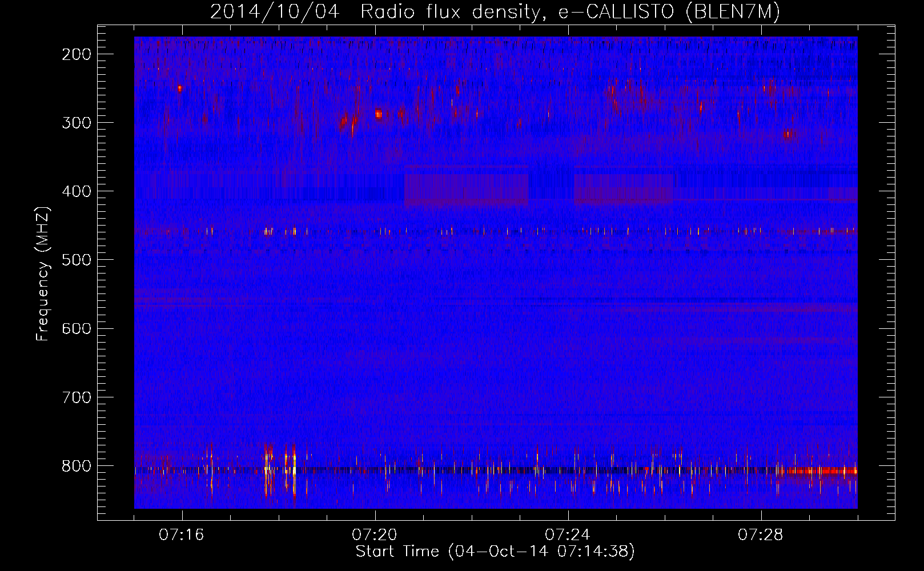The image size is (924, 571).
Task: Click the 800 frequency tick label
Action: [77, 466]
